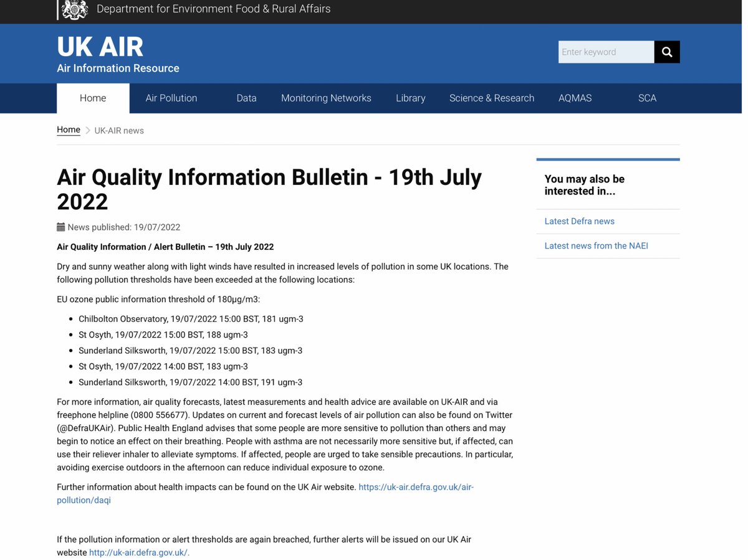Click the Home breadcrumb link
This screenshot has width=748, height=560.
69,130
